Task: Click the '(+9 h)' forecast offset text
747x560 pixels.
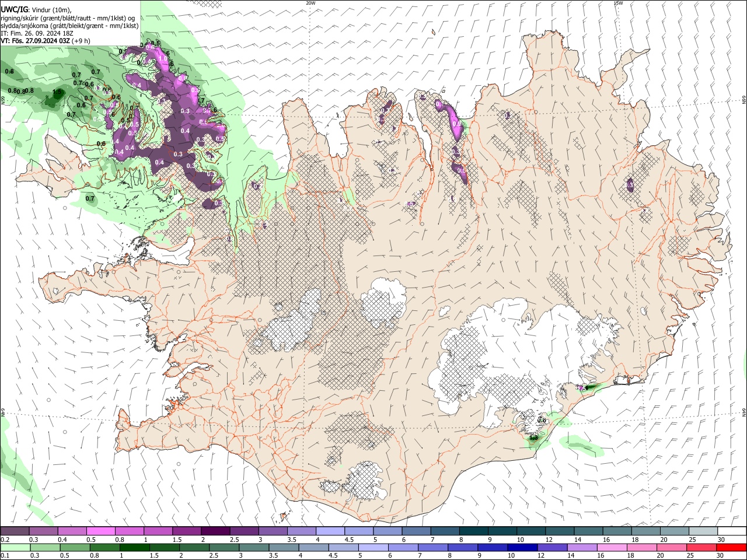Action: tap(81, 41)
